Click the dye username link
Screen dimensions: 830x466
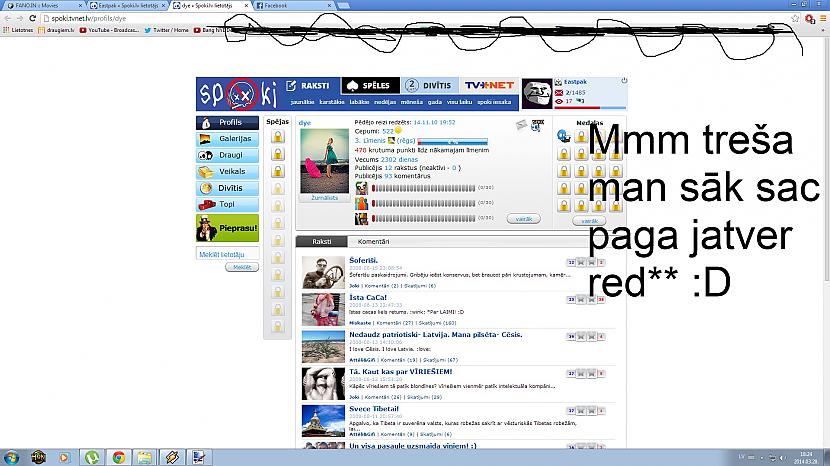[305, 123]
